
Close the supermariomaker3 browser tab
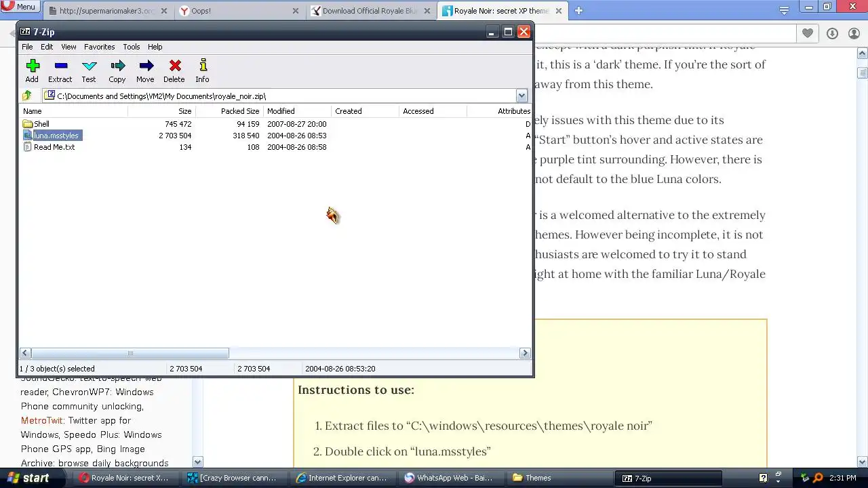click(x=165, y=11)
